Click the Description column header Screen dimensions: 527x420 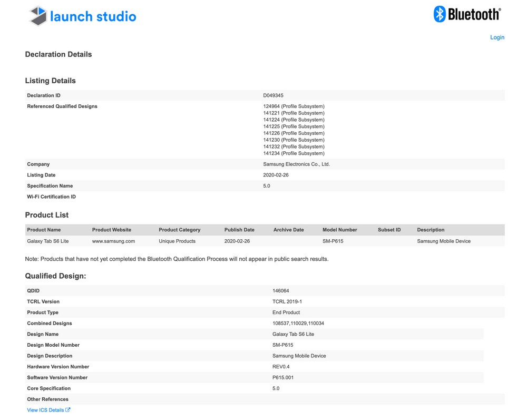coord(431,230)
